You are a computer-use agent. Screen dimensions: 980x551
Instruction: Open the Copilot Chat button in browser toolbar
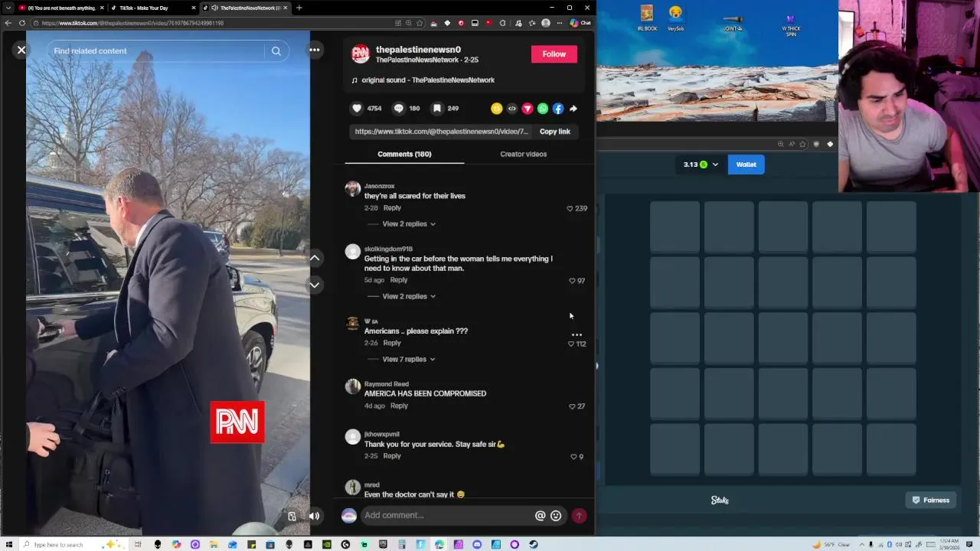pos(580,23)
